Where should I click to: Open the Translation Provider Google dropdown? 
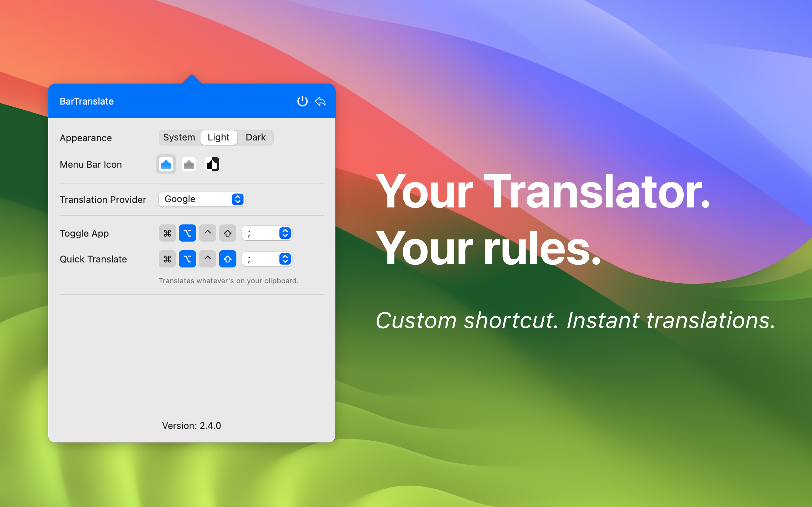(202, 199)
